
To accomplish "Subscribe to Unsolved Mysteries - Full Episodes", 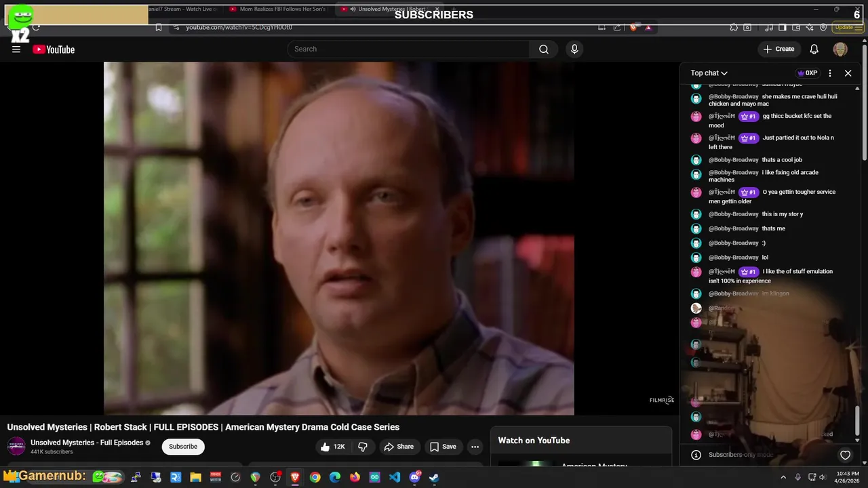I will [183, 447].
